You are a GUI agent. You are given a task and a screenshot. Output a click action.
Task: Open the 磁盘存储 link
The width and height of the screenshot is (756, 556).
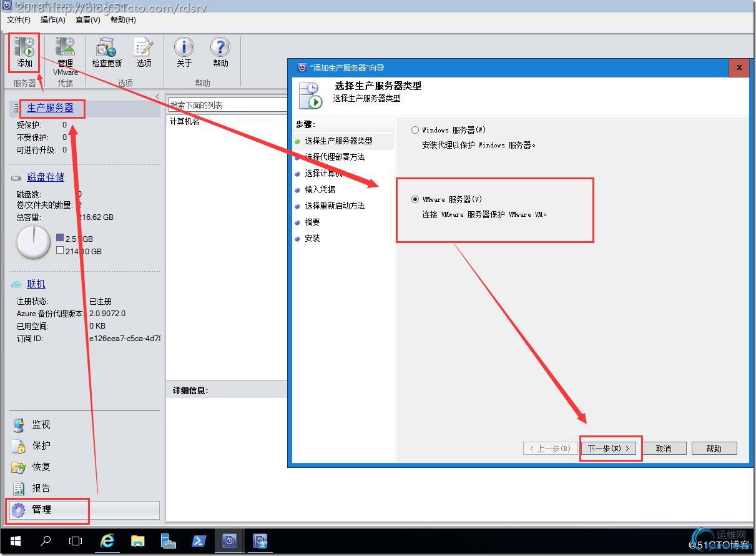tap(46, 177)
